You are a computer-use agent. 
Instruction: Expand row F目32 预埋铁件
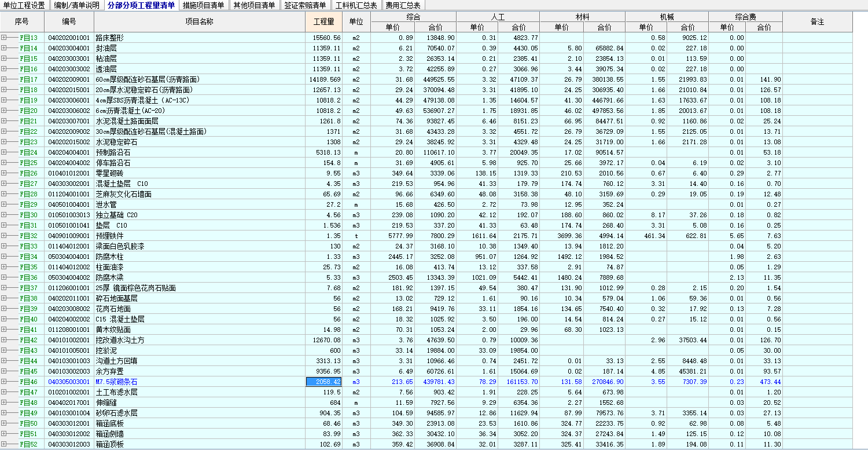coord(3,236)
